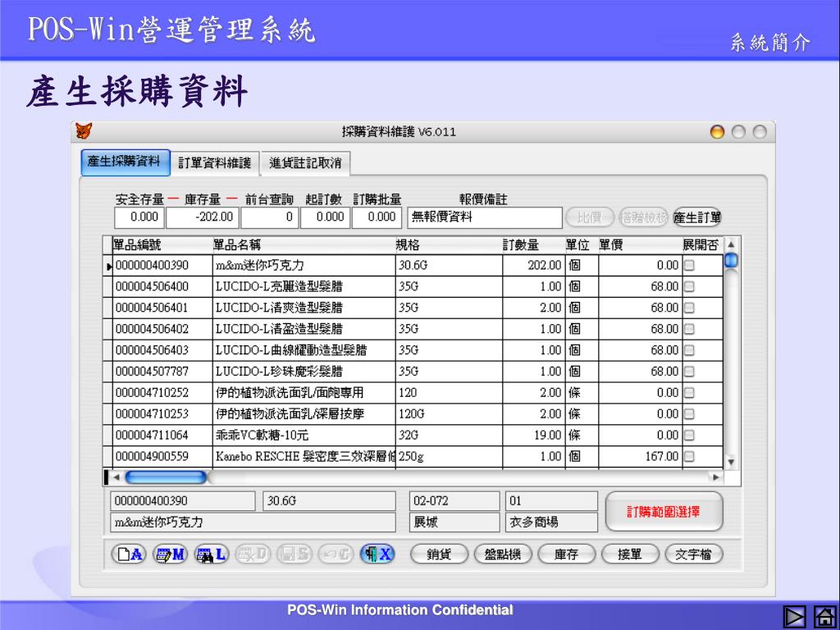Click the 訂數量 column header
This screenshot has width=840, height=630.
tap(533, 245)
